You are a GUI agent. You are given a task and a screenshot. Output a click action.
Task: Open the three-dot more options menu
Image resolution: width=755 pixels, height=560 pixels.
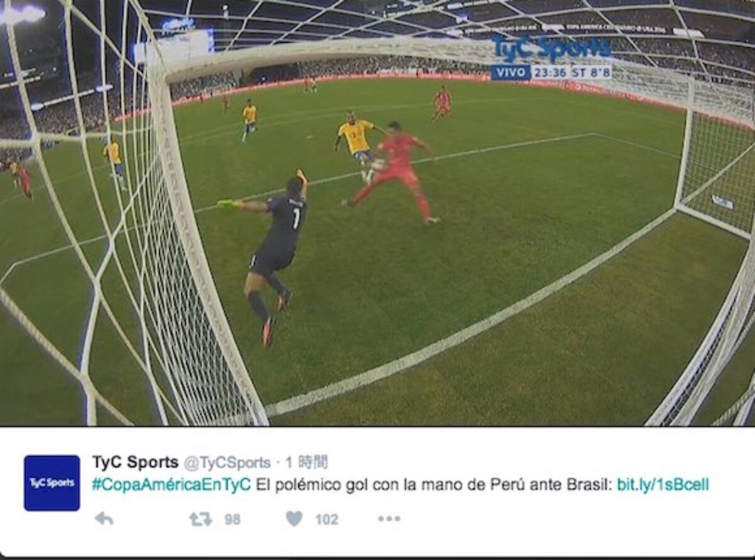(x=389, y=518)
